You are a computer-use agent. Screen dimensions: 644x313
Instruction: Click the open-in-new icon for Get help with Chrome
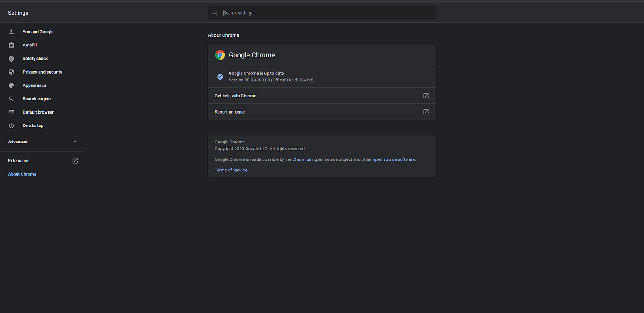(x=425, y=96)
